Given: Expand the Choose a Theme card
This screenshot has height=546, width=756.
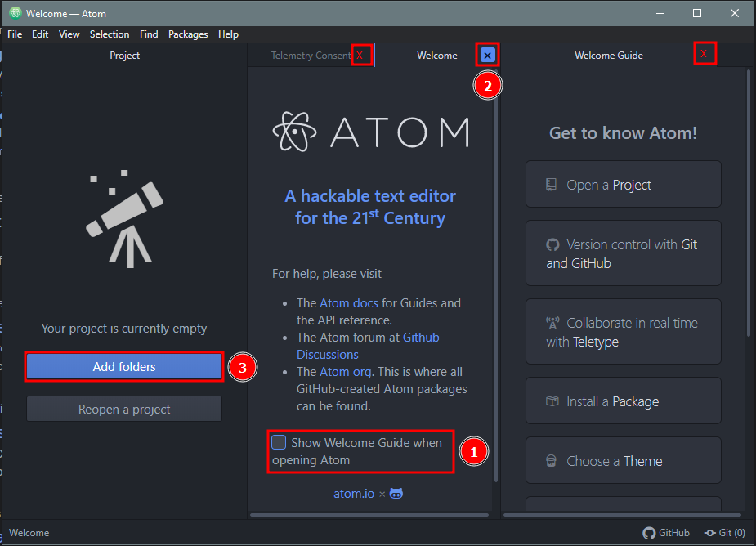Looking at the screenshot, I should pos(624,461).
